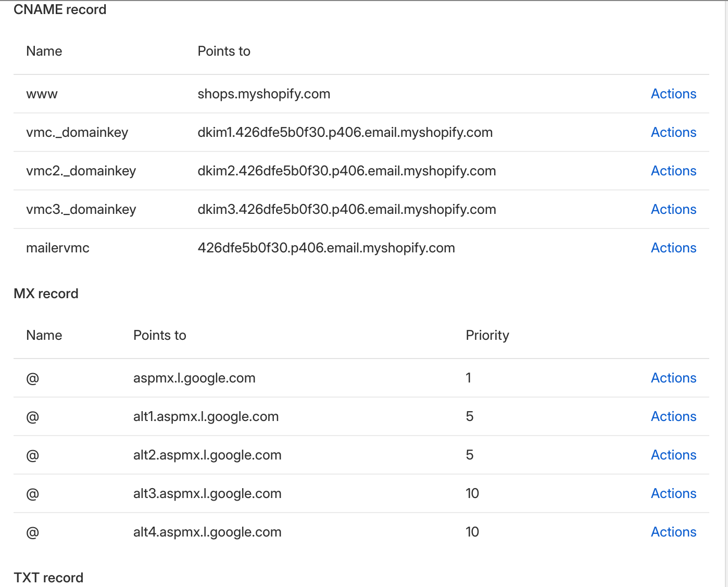
Task: Open Actions for alt3.aspmx.l.google.com record
Action: (x=673, y=493)
